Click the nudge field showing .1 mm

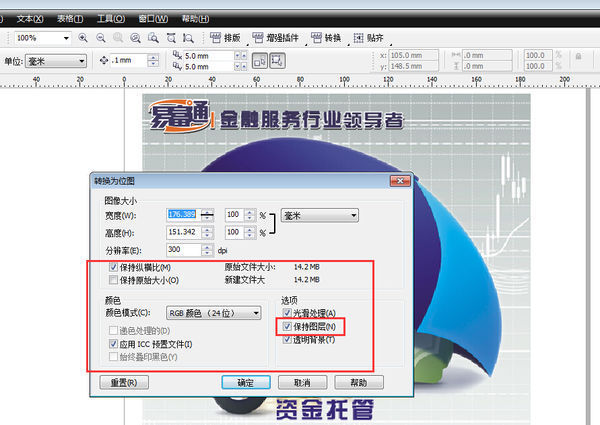tap(129, 60)
